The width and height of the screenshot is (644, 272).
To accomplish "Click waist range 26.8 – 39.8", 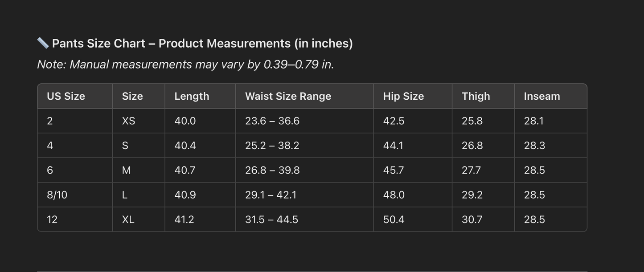I will point(272,171).
